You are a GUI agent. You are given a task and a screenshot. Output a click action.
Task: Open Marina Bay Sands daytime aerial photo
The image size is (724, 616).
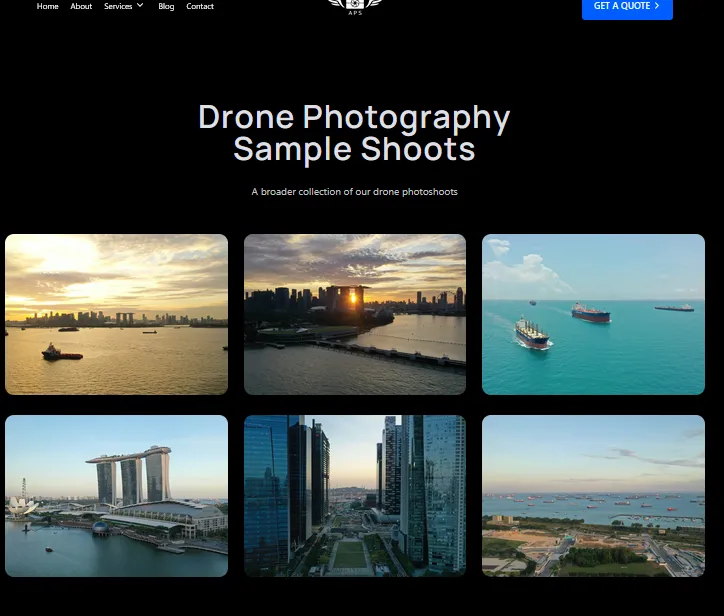[116, 495]
